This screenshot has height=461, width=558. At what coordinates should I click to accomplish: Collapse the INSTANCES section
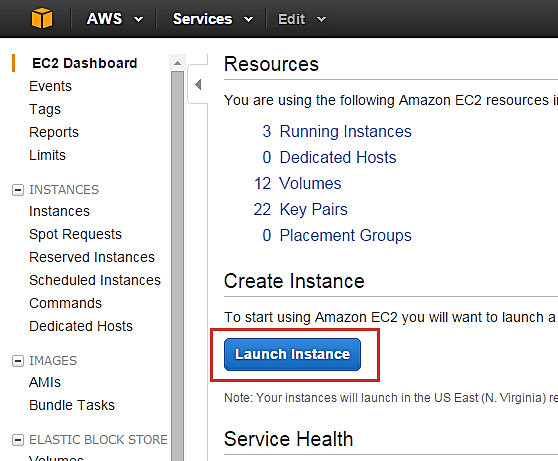click(18, 190)
